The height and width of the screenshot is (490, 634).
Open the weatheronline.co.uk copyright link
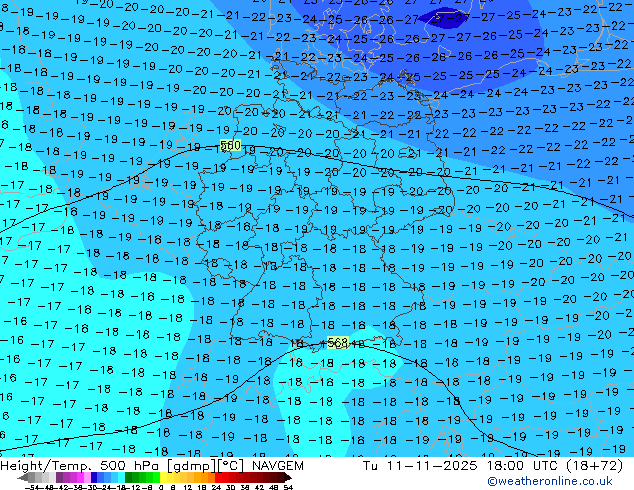549,481
